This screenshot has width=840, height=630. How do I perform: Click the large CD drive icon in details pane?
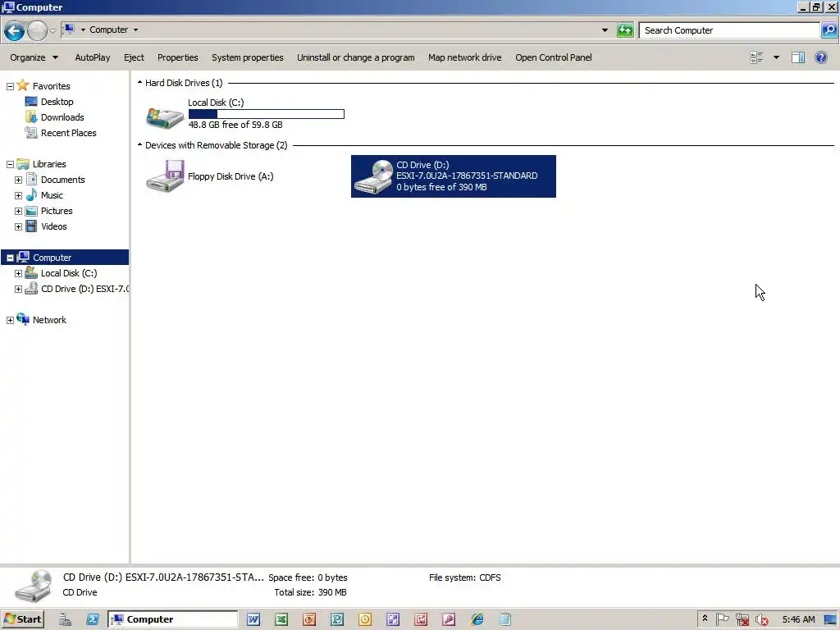[x=33, y=586]
